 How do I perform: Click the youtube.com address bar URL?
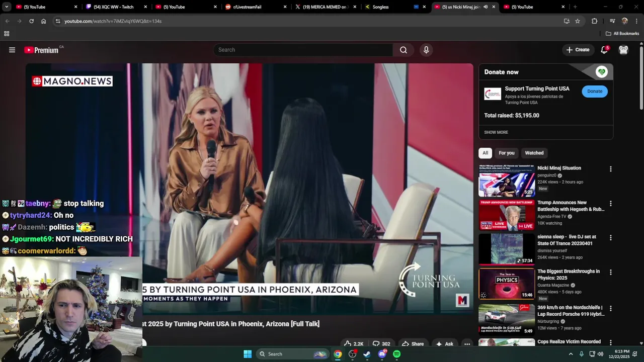(x=113, y=21)
